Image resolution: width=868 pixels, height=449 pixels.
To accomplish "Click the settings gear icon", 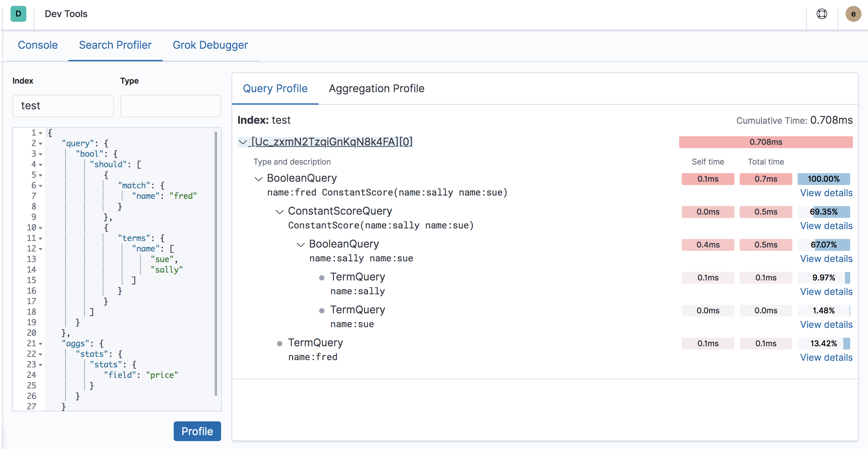I will click(822, 14).
